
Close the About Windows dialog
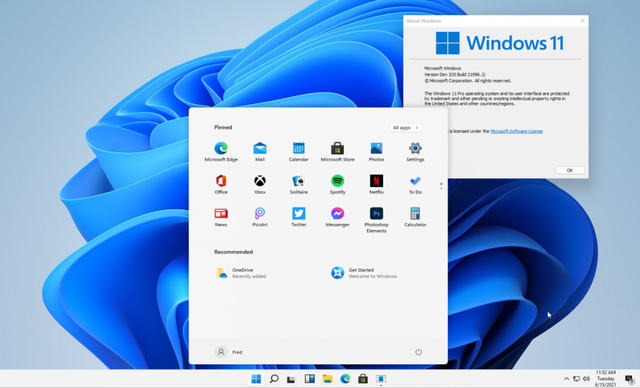tap(582, 21)
